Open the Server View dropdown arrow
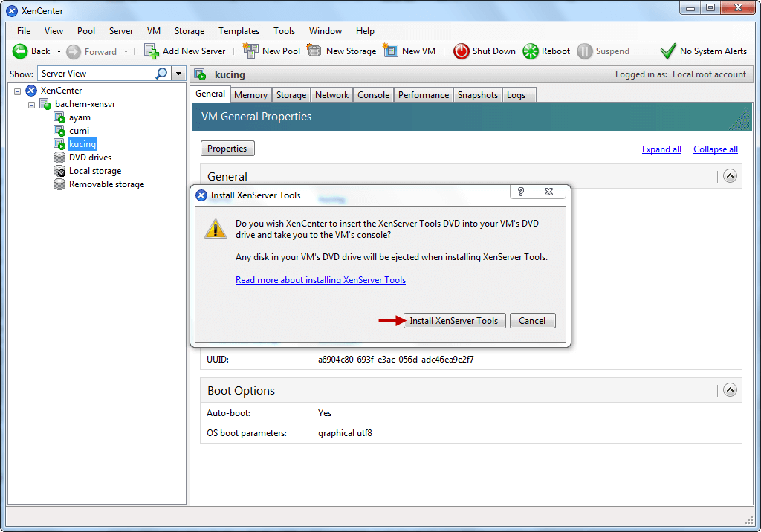Screen dimensions: 761x532 (x=179, y=74)
